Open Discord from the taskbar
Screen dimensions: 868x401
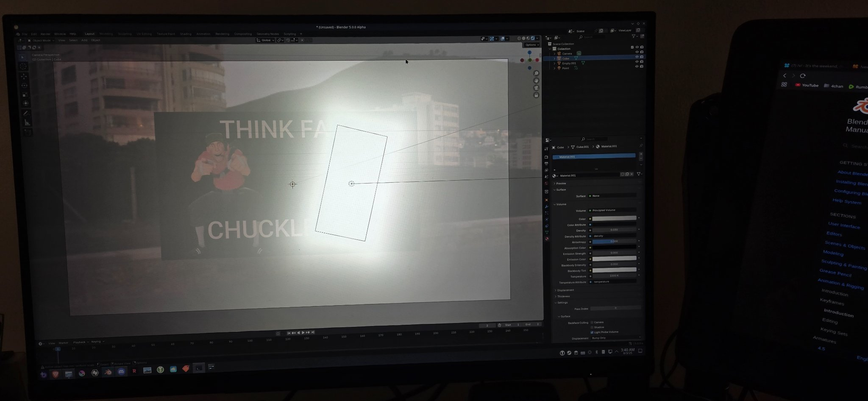click(121, 372)
